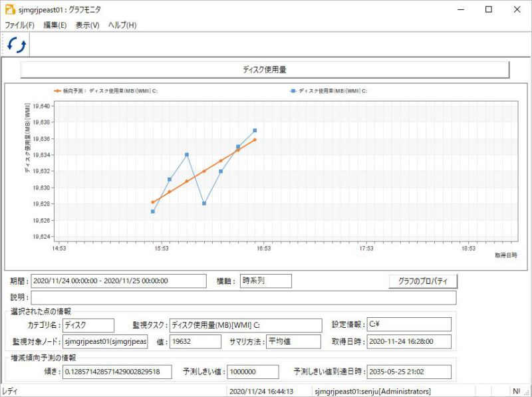Viewport: 532px width, 397px height.
Task: Select the highest blue data point on graph
Action: [255, 130]
